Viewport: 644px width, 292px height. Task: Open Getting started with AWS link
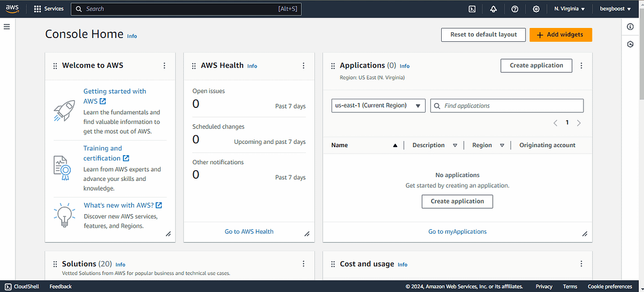114,96
